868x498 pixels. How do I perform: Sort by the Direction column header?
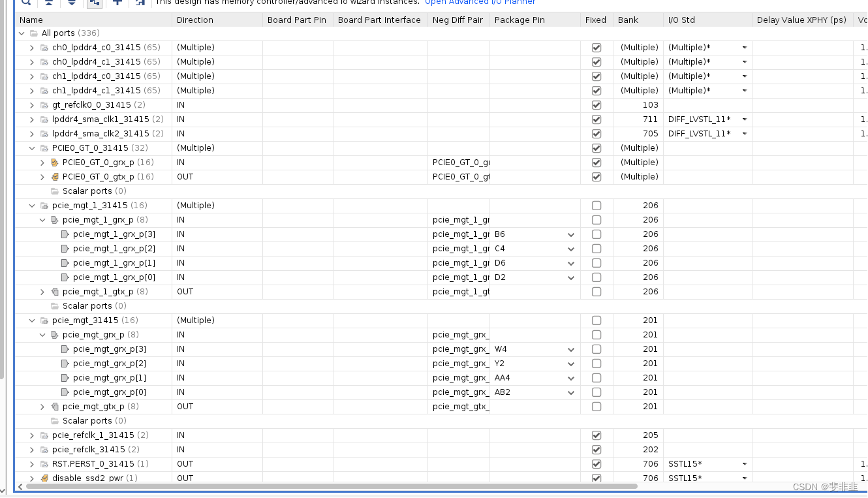pos(217,20)
